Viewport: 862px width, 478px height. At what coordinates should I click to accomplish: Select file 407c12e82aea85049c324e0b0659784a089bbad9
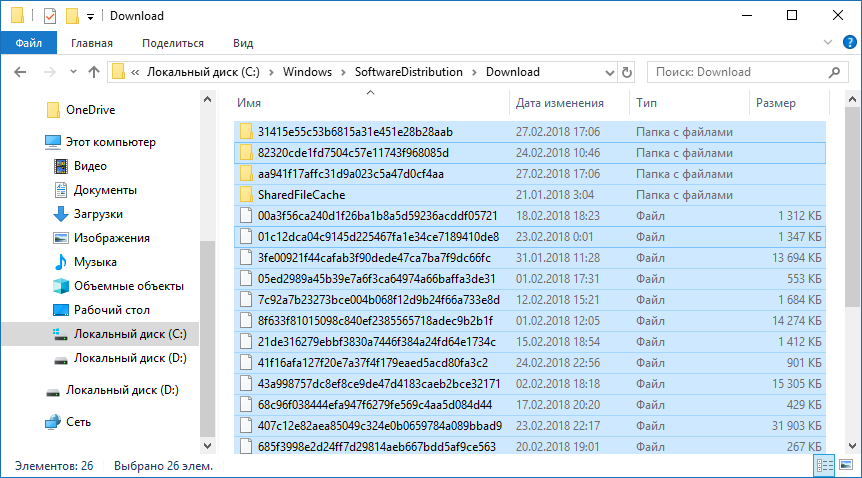tap(529, 426)
